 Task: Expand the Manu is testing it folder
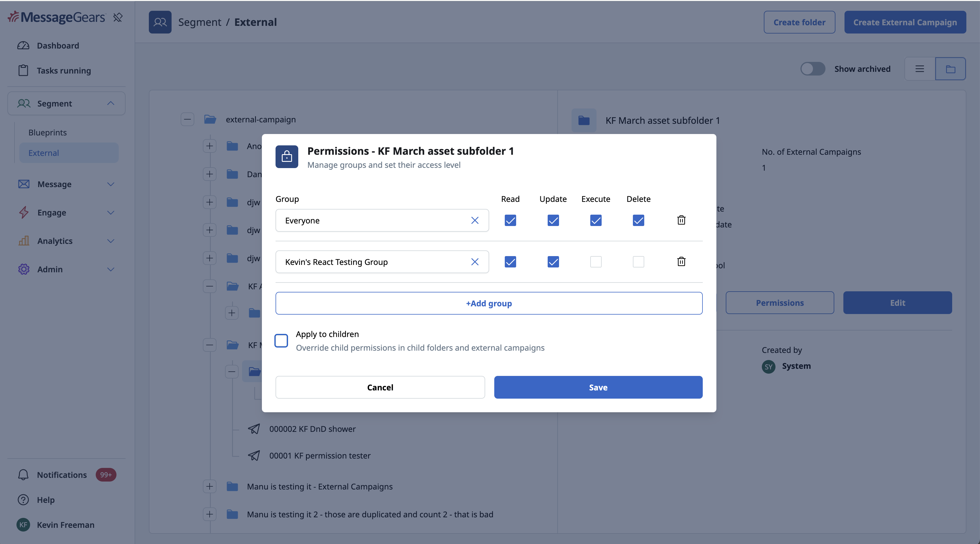pos(210,487)
